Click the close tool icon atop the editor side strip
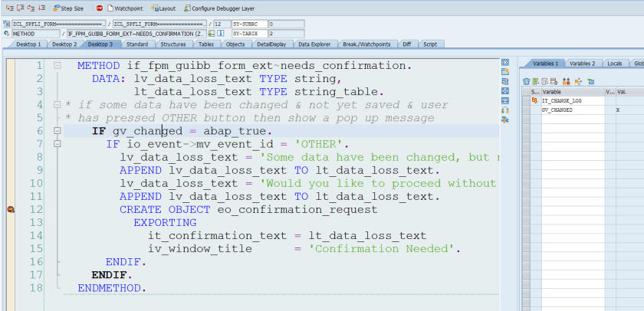 coord(505,62)
